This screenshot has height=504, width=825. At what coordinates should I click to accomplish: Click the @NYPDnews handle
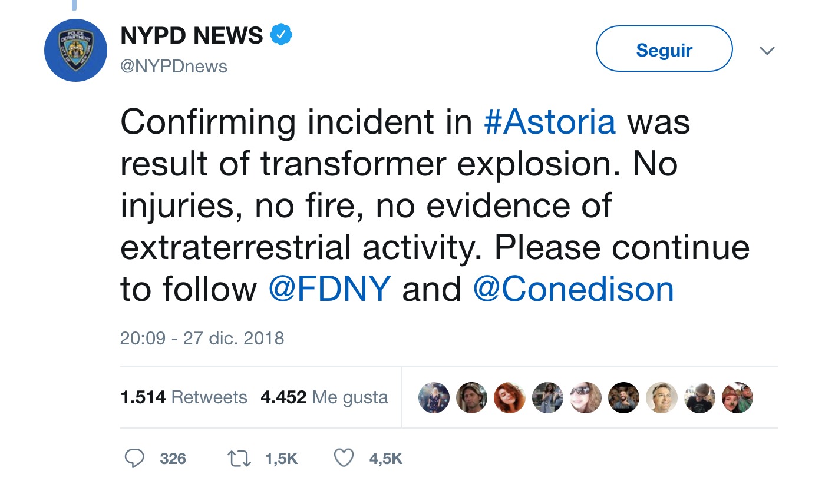[174, 67]
